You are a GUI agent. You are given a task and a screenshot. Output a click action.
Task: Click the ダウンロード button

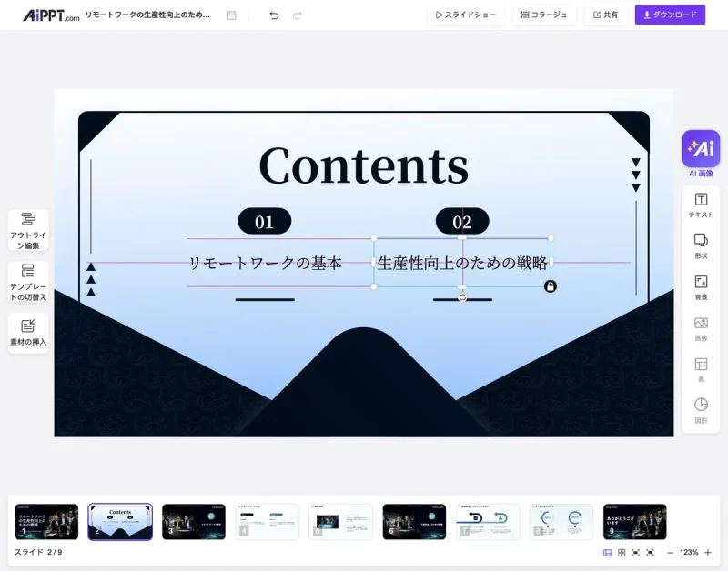coord(670,15)
